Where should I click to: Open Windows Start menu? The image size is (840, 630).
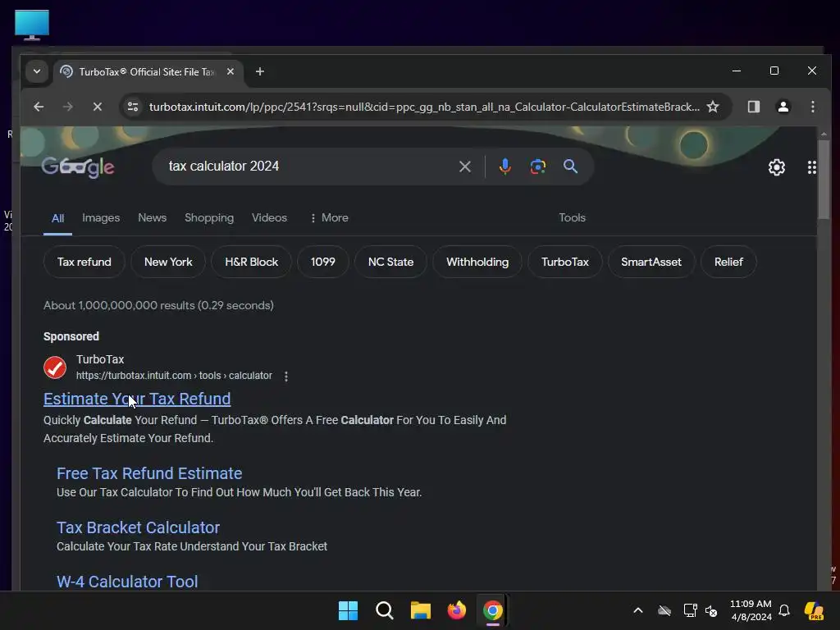(348, 610)
